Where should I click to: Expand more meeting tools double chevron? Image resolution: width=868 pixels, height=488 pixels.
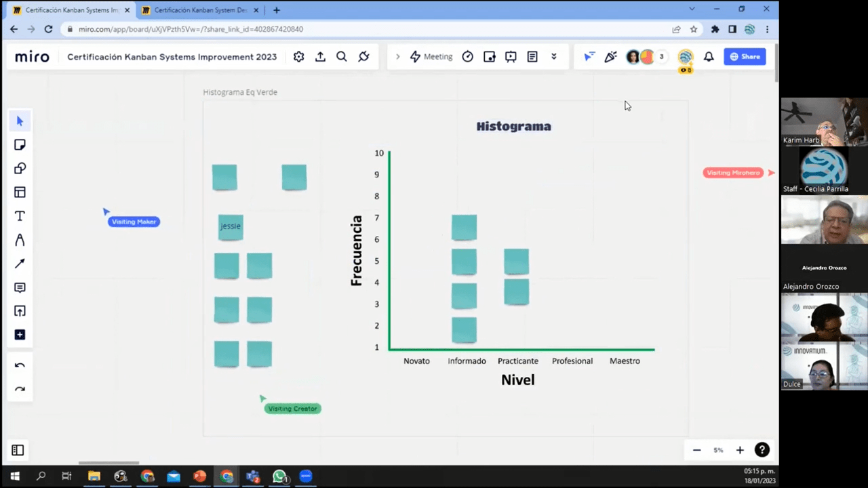(x=554, y=57)
